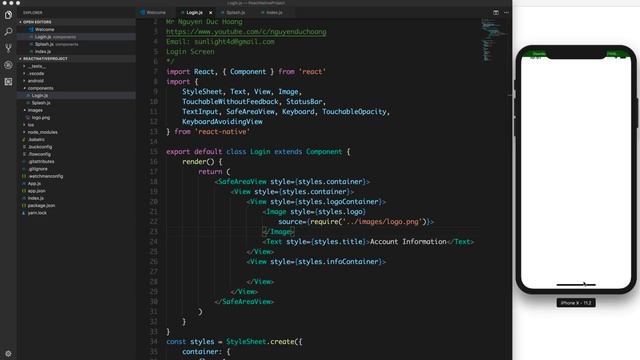This screenshot has height=360, width=640.
Task: Collapse the OPEN EDITORS section
Action: coord(37,22)
